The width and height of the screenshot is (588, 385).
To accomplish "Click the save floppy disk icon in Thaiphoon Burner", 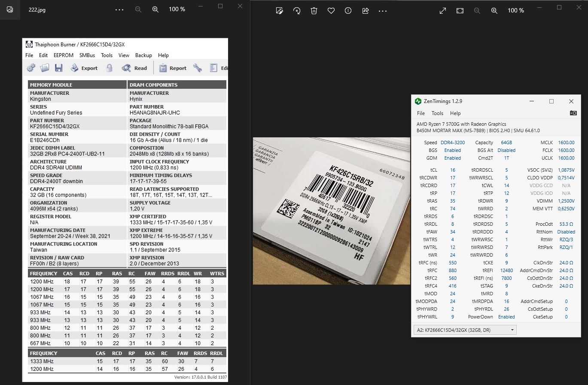I will click(x=59, y=68).
